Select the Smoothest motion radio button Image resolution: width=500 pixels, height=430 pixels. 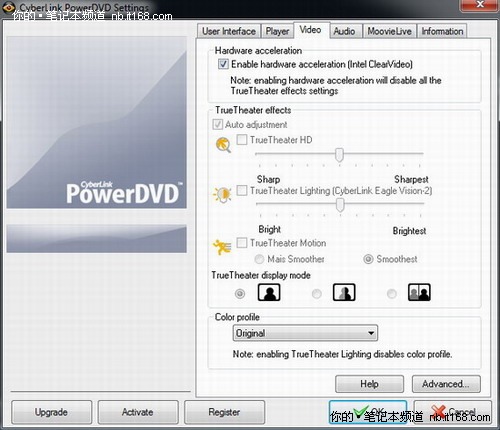pyautogui.click(x=368, y=259)
